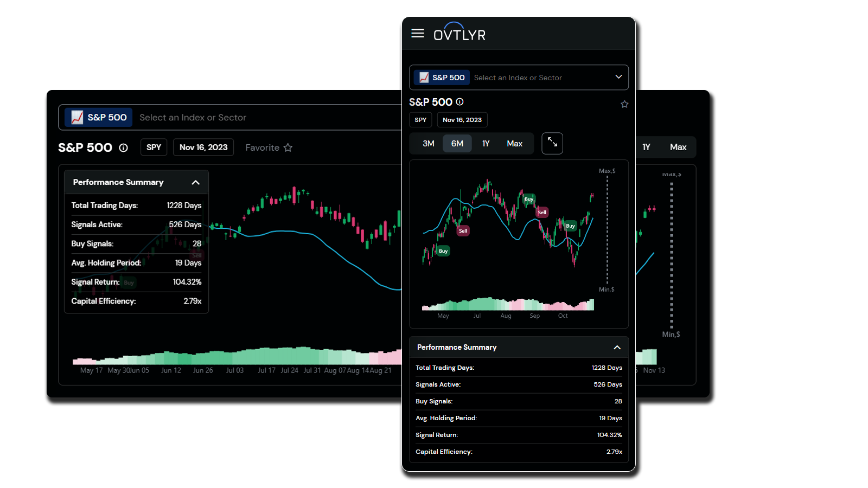Expand chart to fullscreen with arrows icon
Viewport: 868px width, 488px height.
pyautogui.click(x=552, y=143)
